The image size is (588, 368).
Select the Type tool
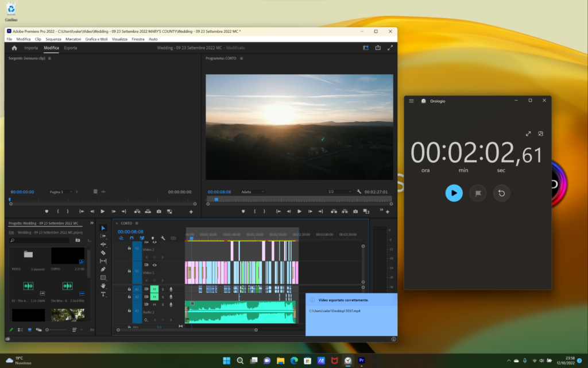(103, 294)
